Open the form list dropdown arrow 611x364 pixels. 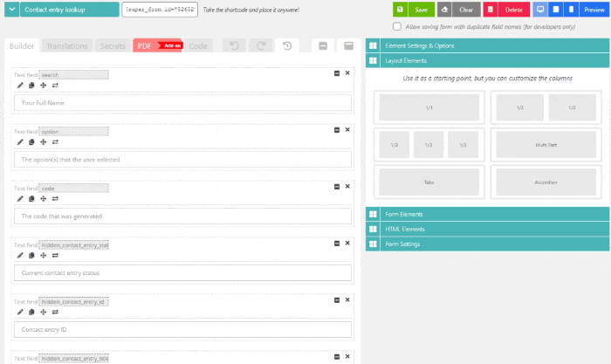coord(11,10)
